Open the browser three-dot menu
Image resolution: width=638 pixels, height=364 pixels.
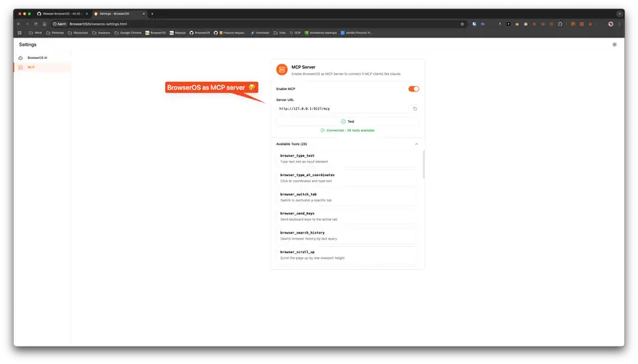(620, 24)
